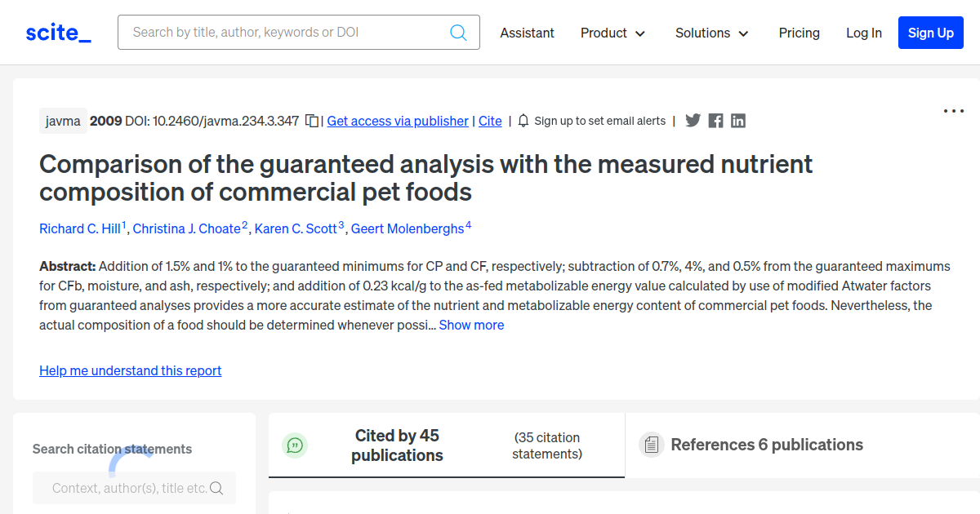Open author Richard C. Hill's profile
The height and width of the screenshot is (514, 980).
pos(80,228)
